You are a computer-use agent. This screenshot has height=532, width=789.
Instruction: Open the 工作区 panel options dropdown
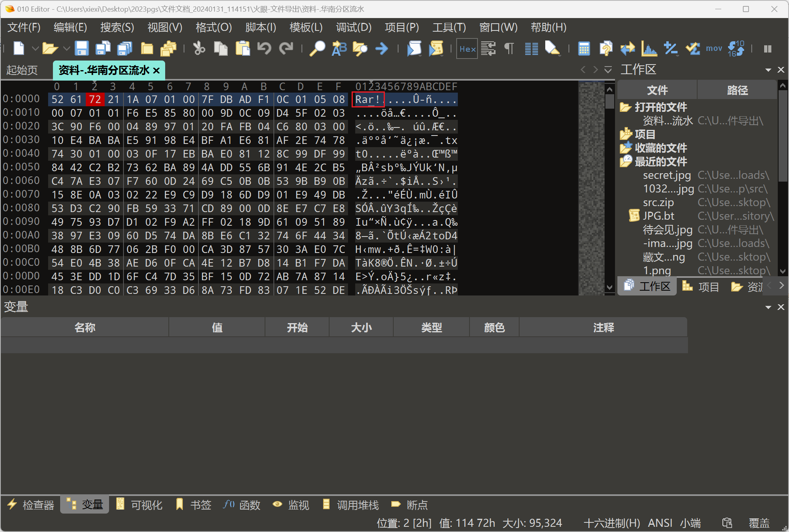pyautogui.click(x=768, y=70)
